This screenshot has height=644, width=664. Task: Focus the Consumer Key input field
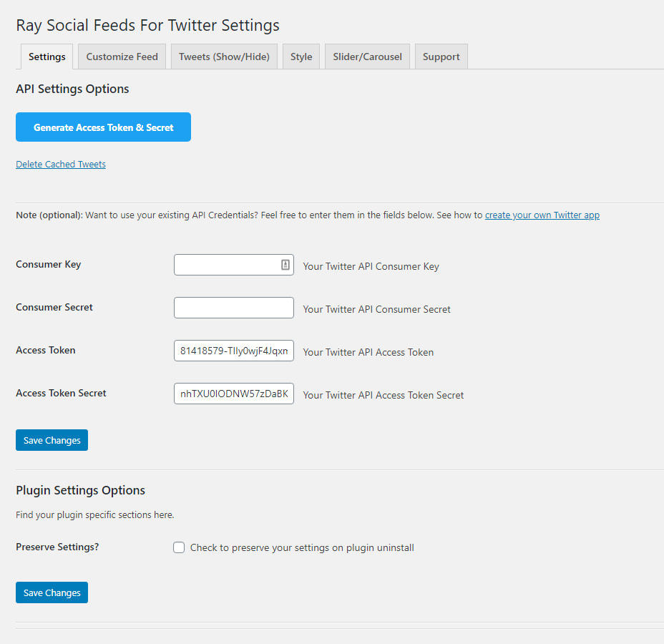234,265
